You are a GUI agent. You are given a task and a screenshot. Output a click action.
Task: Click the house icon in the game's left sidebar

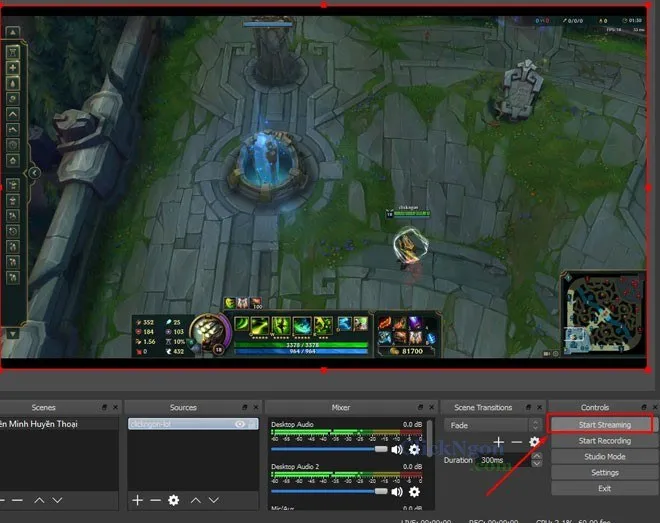(x=13, y=160)
